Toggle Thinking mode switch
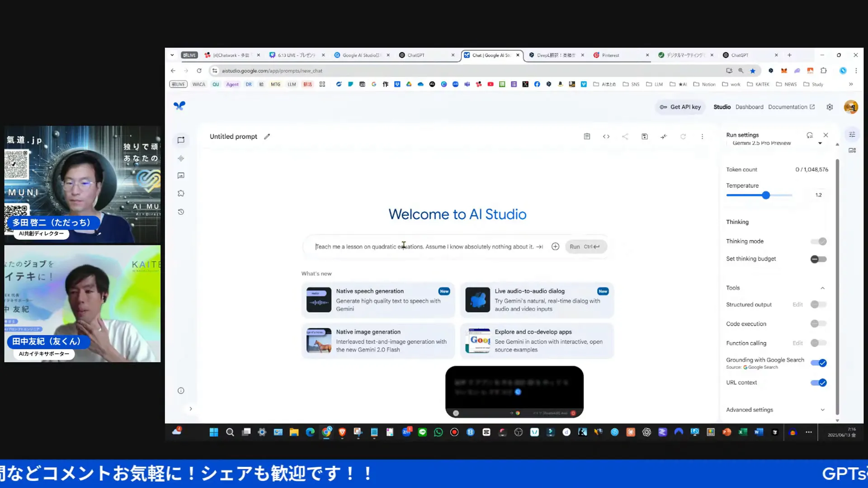The height and width of the screenshot is (488, 868). coord(819,241)
